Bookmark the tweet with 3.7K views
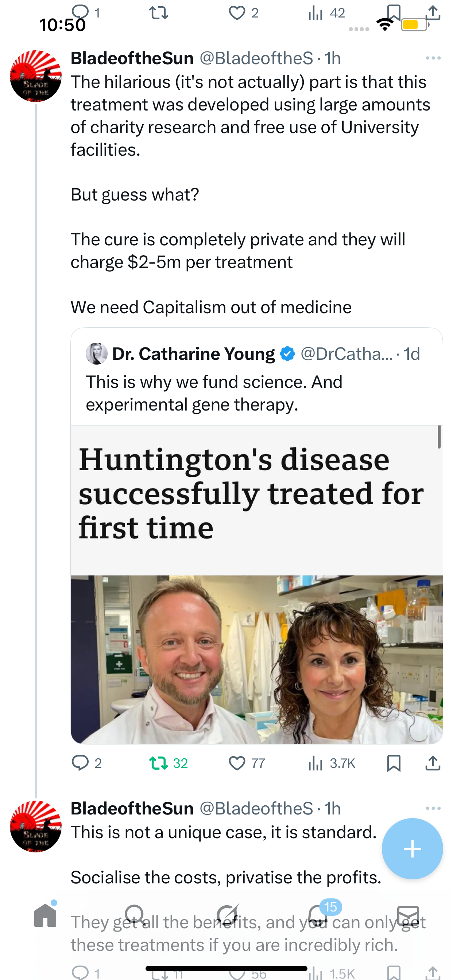Image resolution: width=453 pixels, height=980 pixels. 393,763
